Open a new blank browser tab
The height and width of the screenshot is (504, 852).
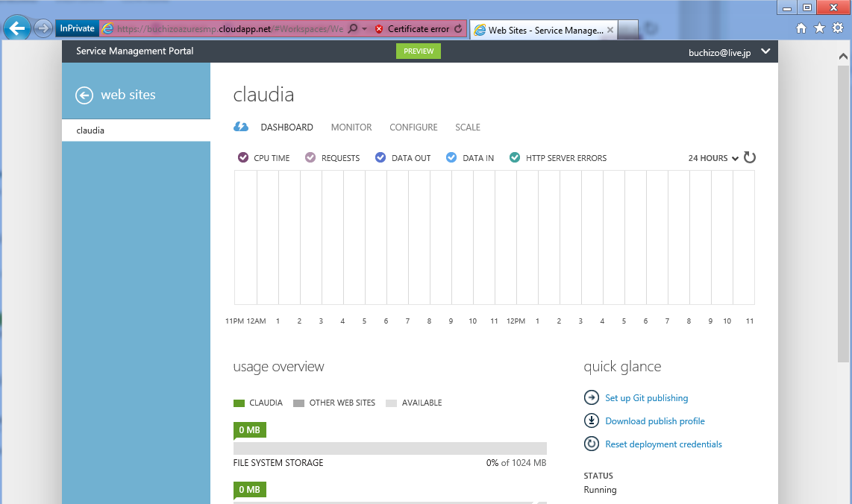(x=627, y=29)
